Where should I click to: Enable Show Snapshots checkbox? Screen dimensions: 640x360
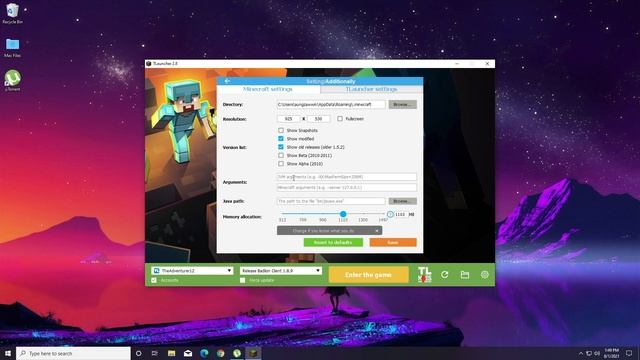tap(281, 130)
